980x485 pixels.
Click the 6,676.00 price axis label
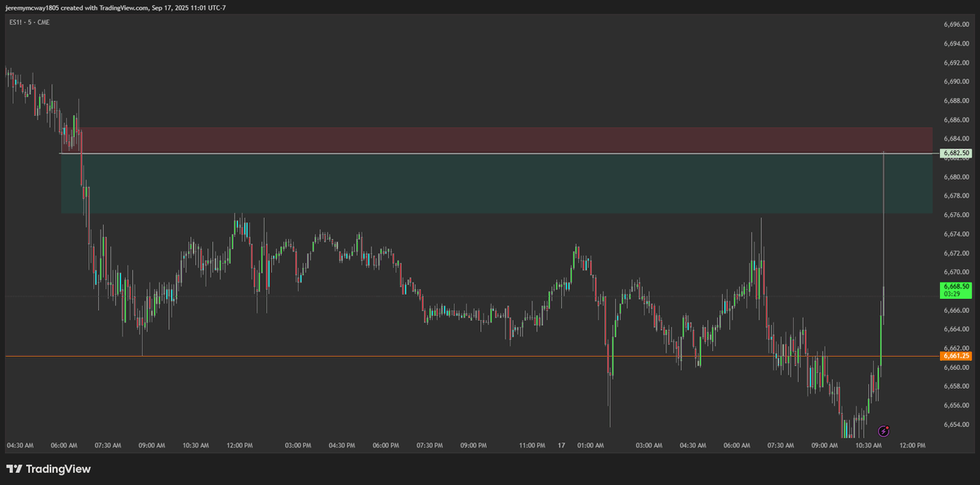coord(955,215)
